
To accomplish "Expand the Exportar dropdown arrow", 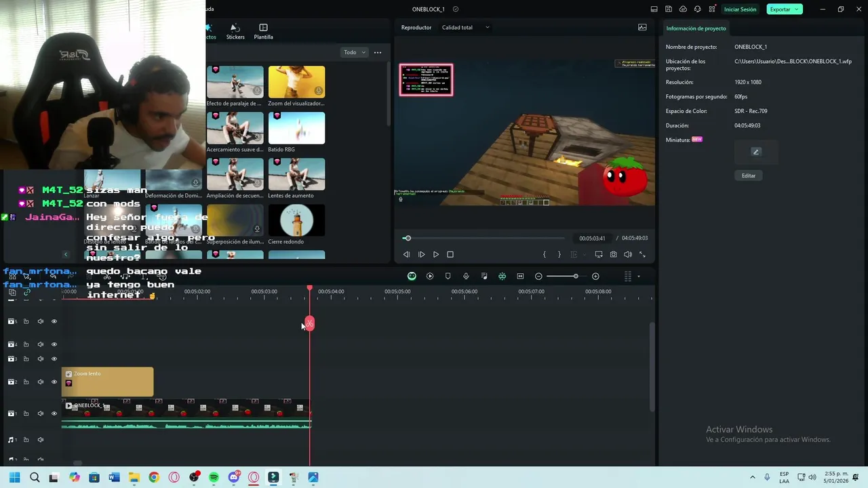I will coord(797,9).
